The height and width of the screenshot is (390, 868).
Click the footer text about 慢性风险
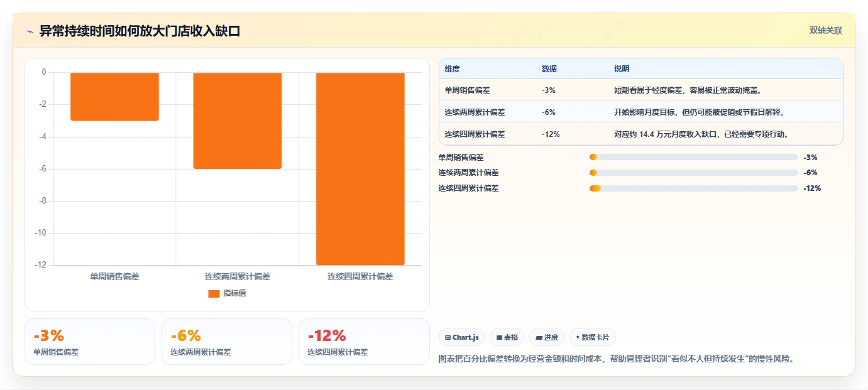point(616,359)
